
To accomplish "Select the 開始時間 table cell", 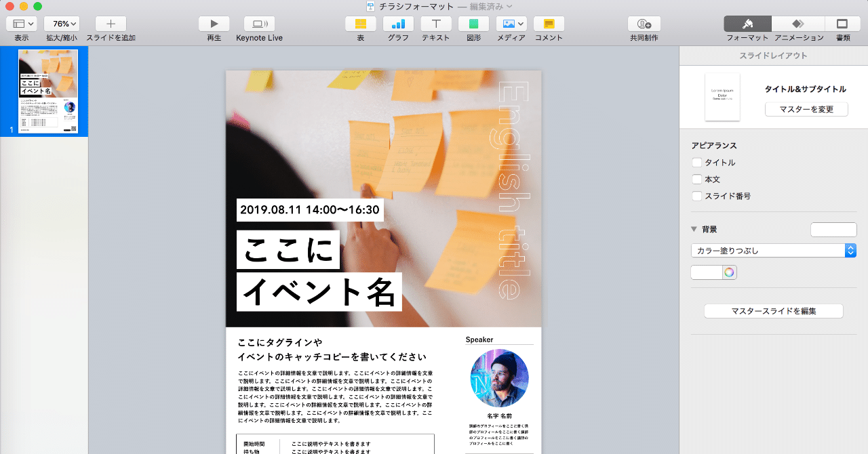I will pyautogui.click(x=254, y=444).
